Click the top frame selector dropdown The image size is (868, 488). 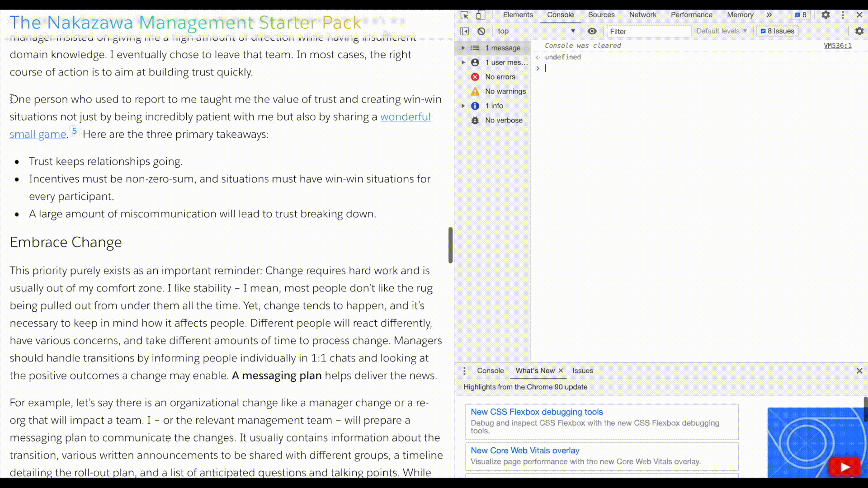535,31
